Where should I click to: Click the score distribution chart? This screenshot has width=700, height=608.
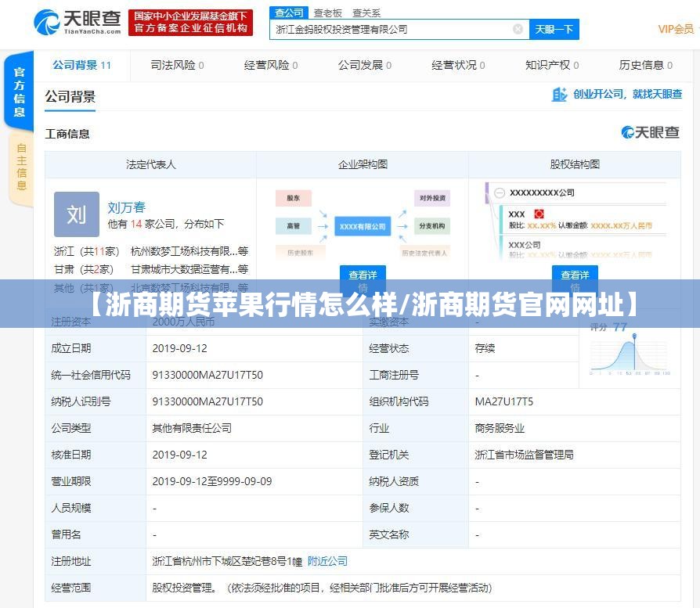[x=630, y=355]
